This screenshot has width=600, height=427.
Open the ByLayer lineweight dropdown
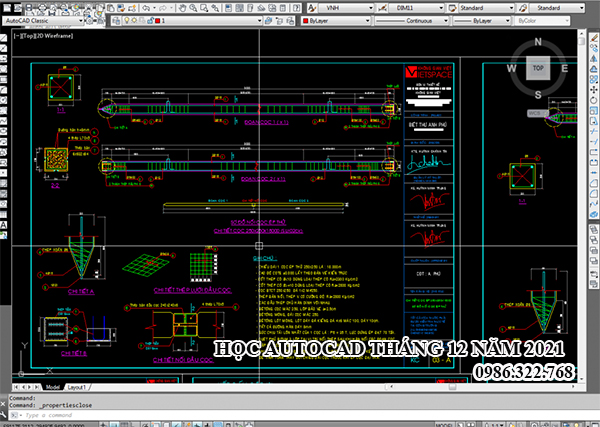click(x=508, y=21)
